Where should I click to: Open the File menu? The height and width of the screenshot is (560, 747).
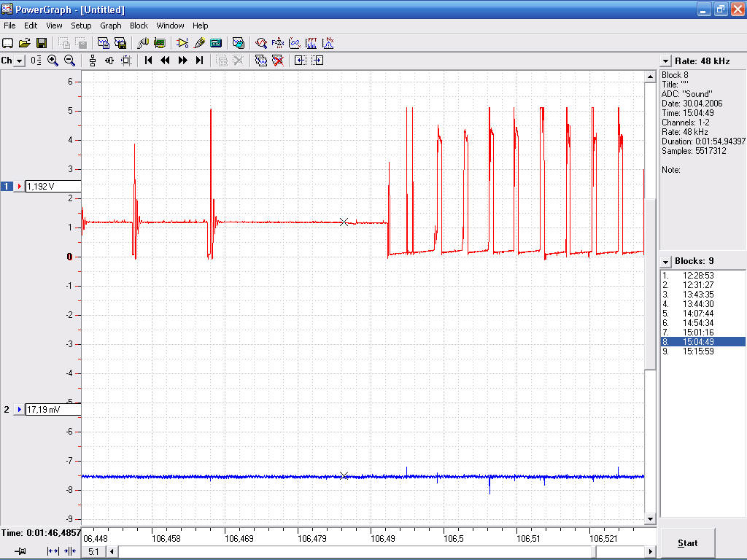(x=9, y=26)
